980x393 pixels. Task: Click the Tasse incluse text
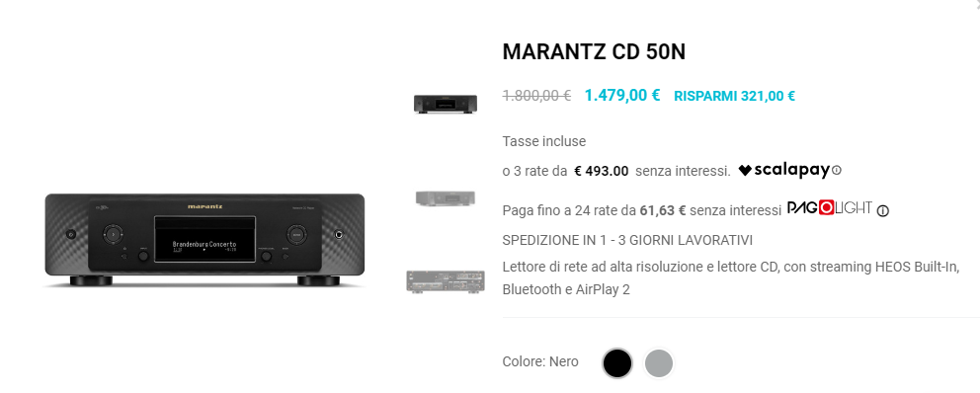tap(544, 142)
